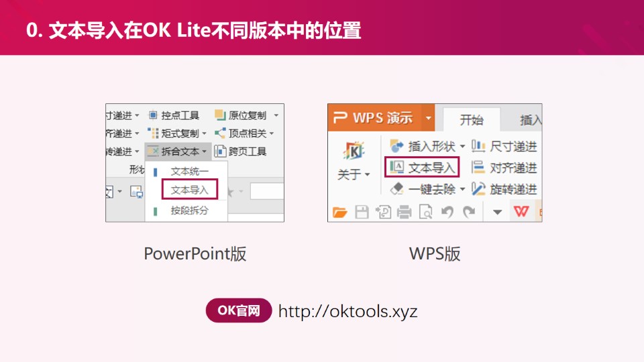
Task: Click the save disk icon in WPS toolbar
Action: click(x=362, y=213)
